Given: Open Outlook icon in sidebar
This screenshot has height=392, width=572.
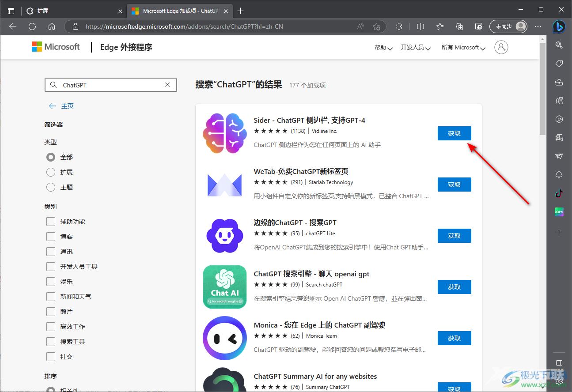Looking at the screenshot, I should [559, 138].
